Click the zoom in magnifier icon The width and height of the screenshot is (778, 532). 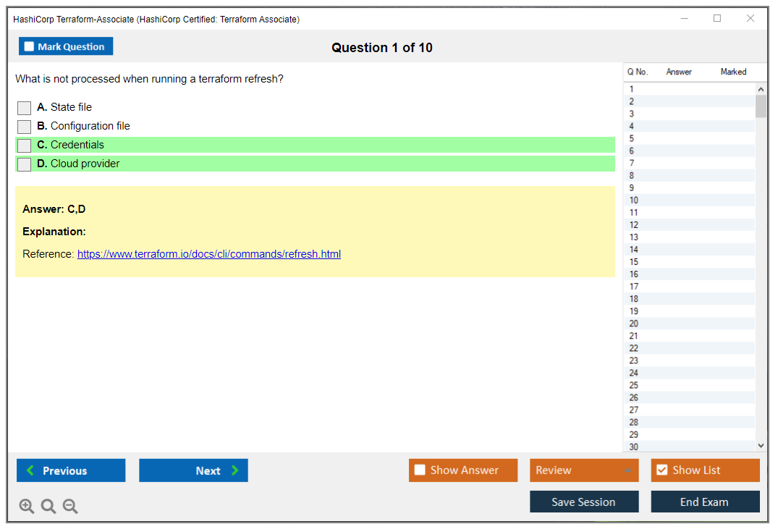[27, 507]
